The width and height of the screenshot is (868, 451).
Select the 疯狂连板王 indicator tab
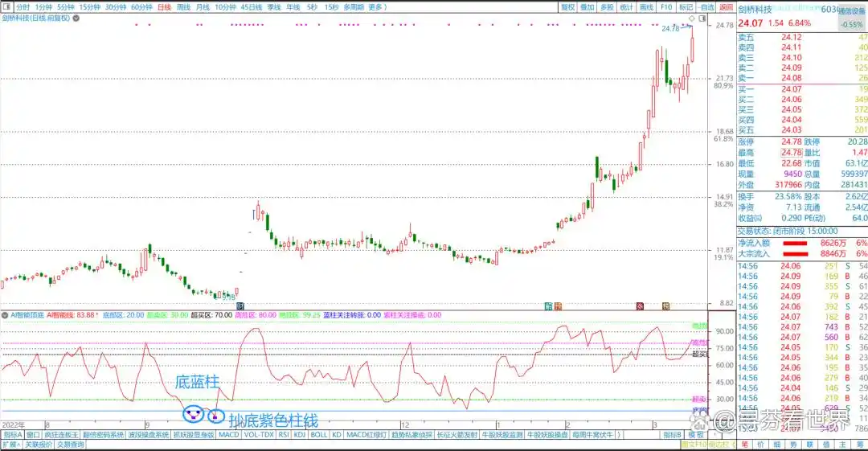[x=61, y=435]
